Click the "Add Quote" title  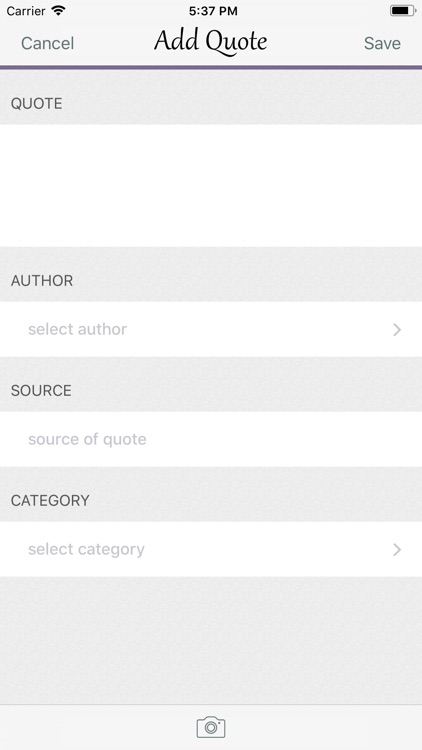211,42
